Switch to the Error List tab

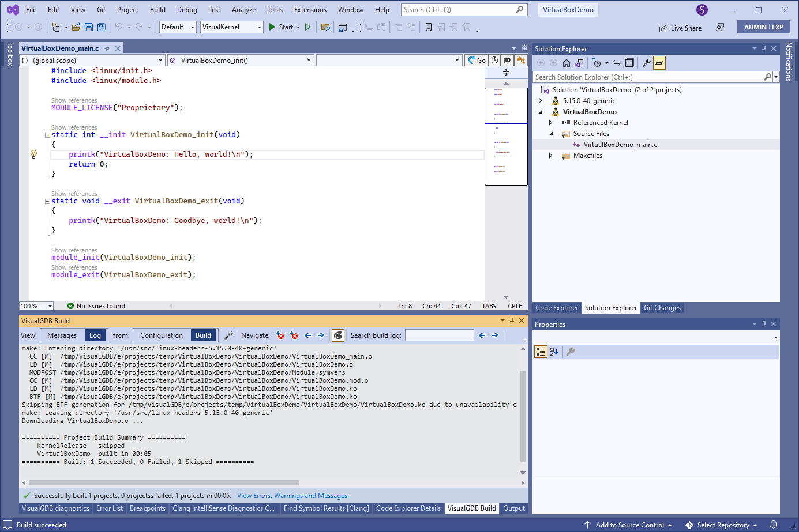110,508
